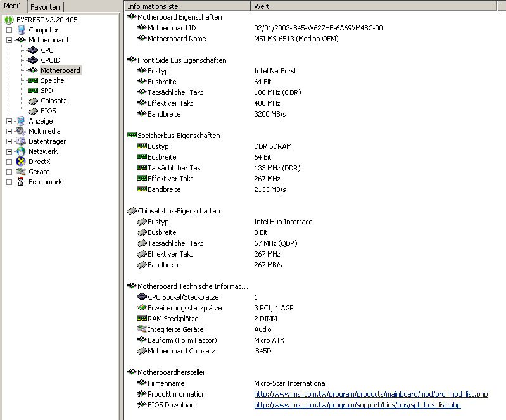Select the Chipsatz tree item label

click(54, 101)
